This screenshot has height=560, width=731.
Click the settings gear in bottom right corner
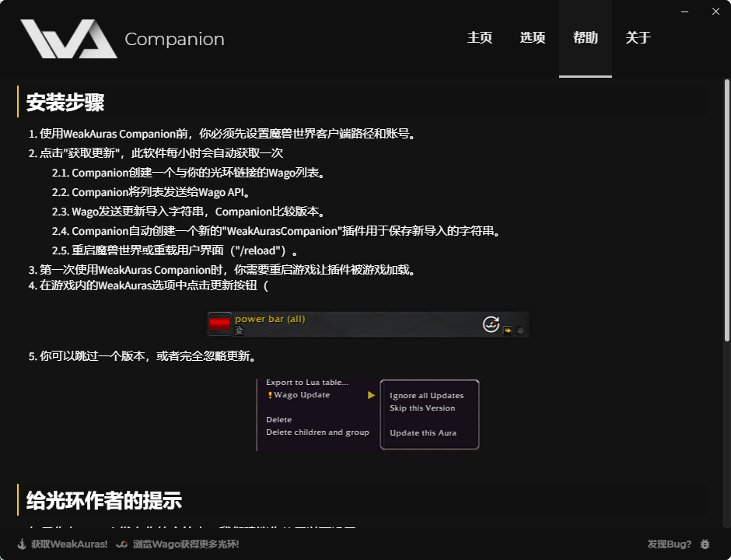click(705, 544)
